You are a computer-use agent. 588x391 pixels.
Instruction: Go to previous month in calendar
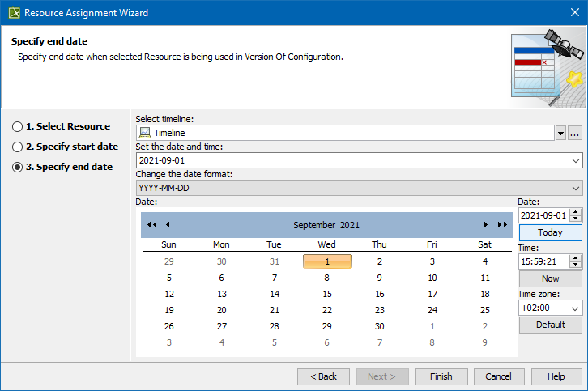point(168,225)
